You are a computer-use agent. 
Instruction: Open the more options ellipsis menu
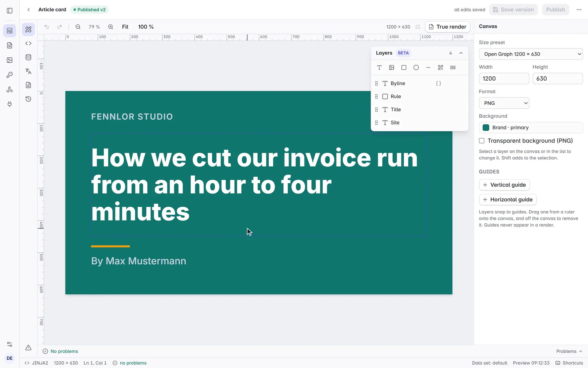click(579, 10)
